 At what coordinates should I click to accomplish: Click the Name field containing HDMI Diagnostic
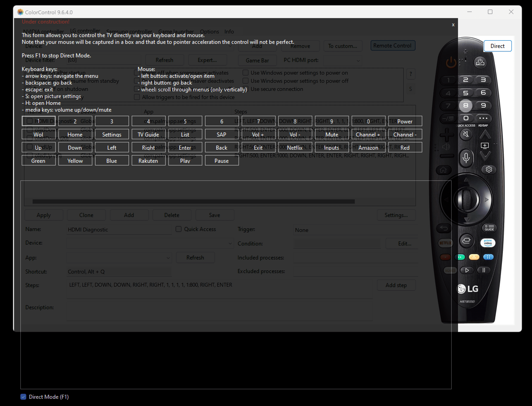point(119,230)
